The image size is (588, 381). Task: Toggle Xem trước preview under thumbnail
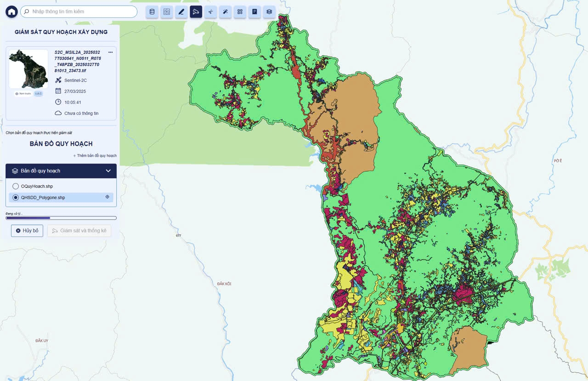pyautogui.click(x=23, y=93)
